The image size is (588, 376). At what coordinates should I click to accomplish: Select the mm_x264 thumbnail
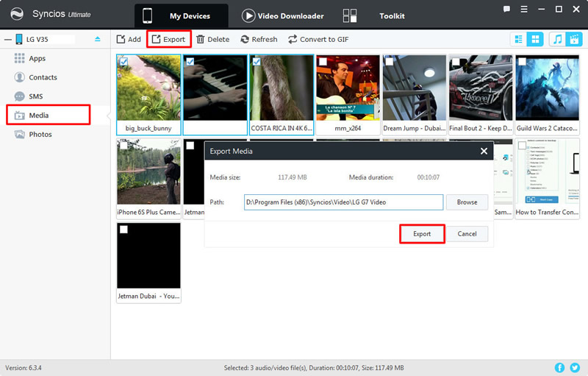click(348, 88)
